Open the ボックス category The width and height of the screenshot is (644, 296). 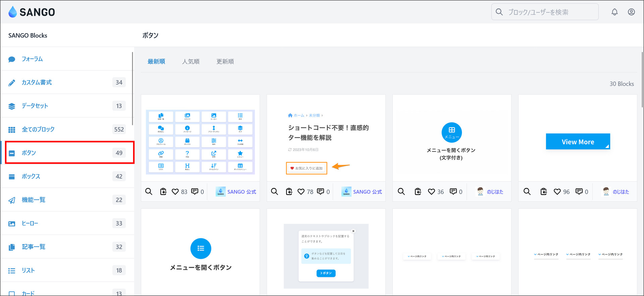pos(31,177)
